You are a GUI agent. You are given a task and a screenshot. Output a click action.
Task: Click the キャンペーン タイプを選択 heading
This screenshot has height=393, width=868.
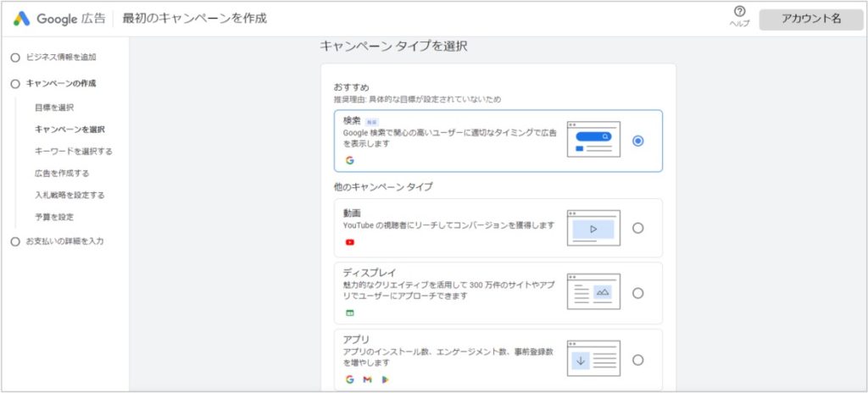pyautogui.click(x=393, y=47)
